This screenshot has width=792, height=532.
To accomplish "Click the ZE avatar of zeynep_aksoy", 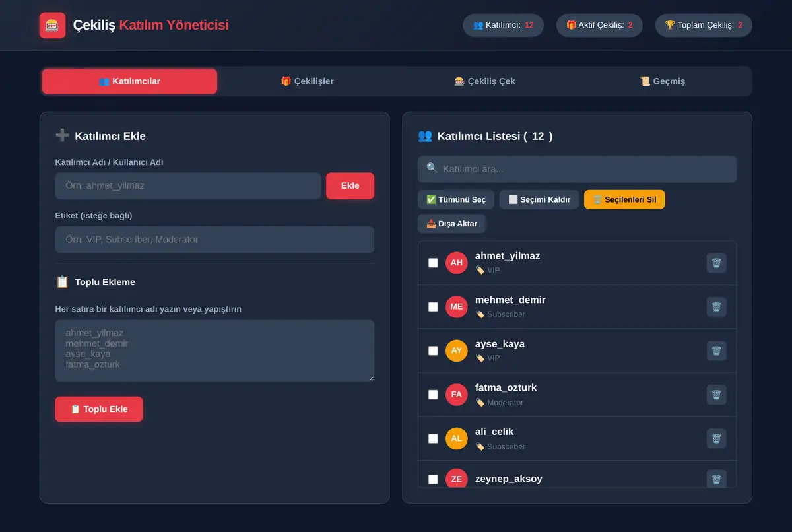I will [457, 479].
